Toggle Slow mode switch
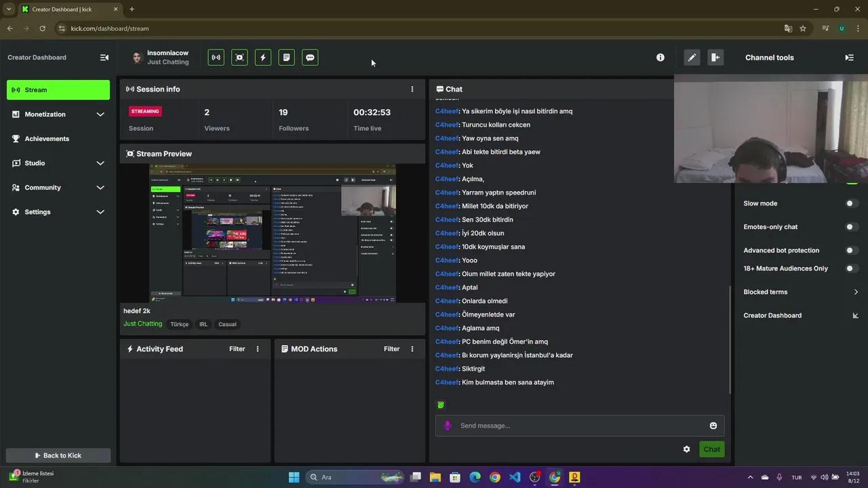Image resolution: width=868 pixels, height=488 pixels. [852, 203]
